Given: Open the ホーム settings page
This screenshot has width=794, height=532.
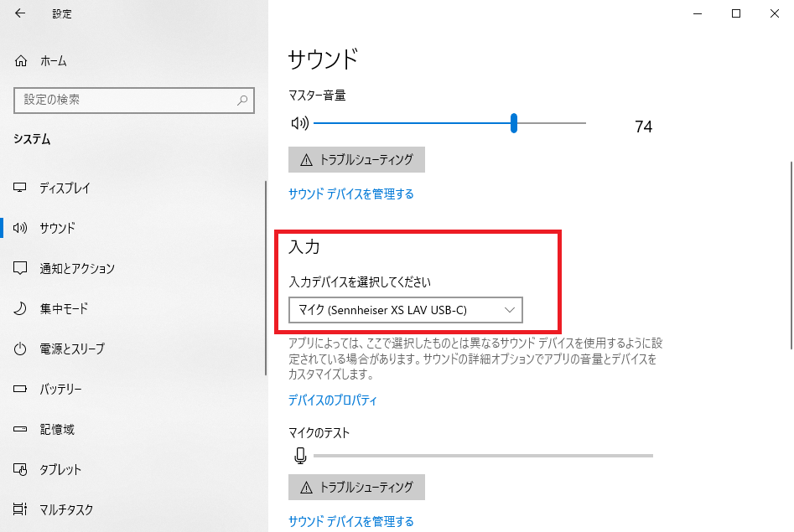Looking at the screenshot, I should [x=53, y=61].
